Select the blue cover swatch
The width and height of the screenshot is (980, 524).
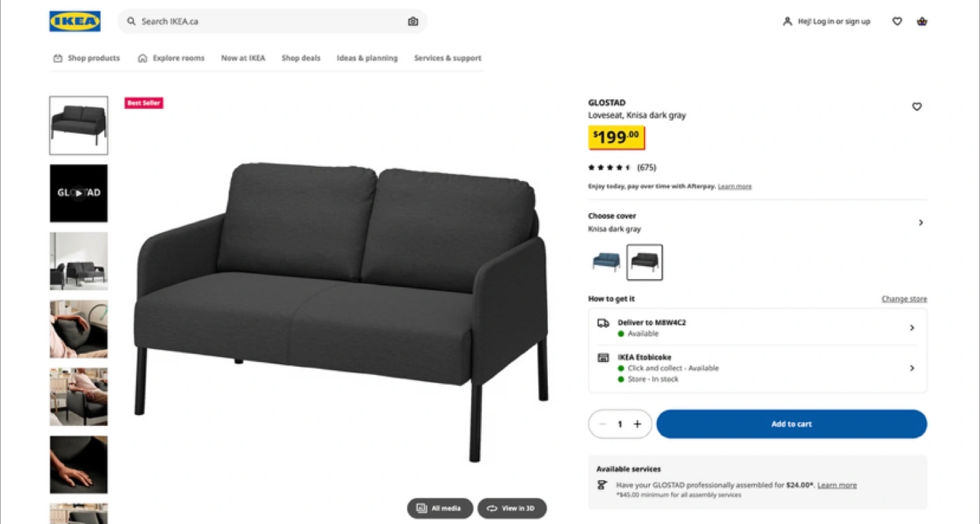pos(606,262)
